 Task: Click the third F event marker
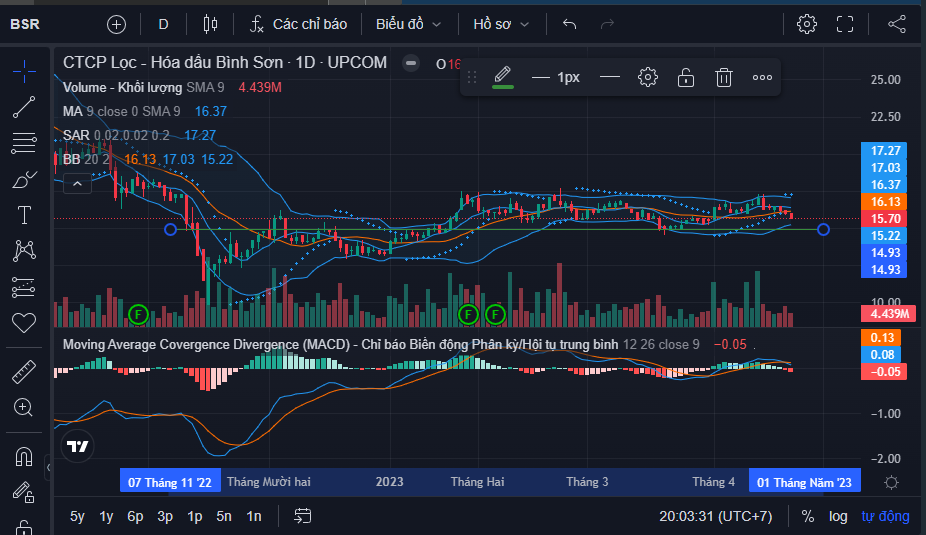(495, 314)
